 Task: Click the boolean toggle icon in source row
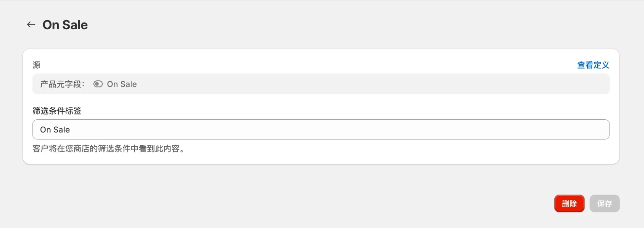tap(98, 84)
